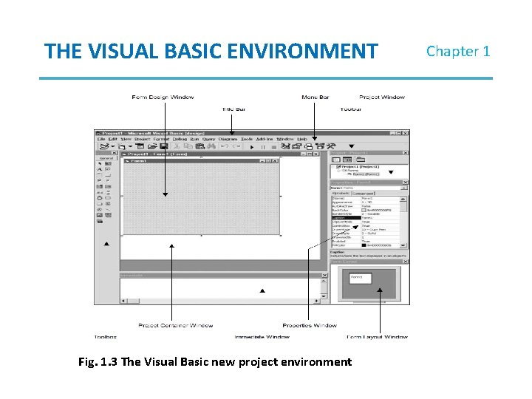The image size is (532, 399).
Task: Click the Object Browser toolbar icon
Action: click(x=320, y=146)
